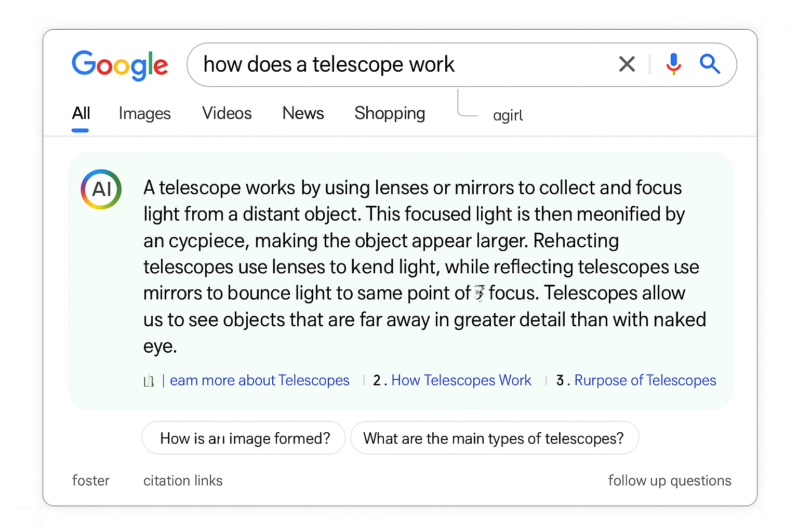Open the Videos tab
This screenshot has width=798, height=532.
point(227,113)
